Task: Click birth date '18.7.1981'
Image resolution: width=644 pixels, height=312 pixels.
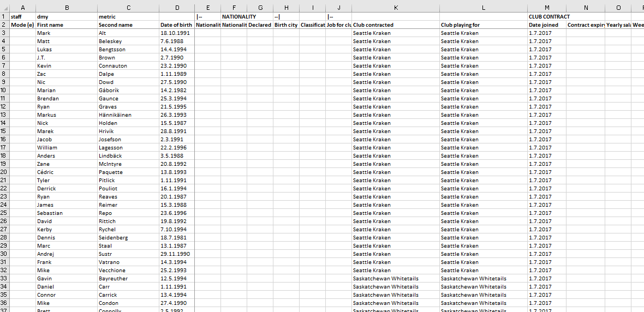Action: click(x=174, y=238)
